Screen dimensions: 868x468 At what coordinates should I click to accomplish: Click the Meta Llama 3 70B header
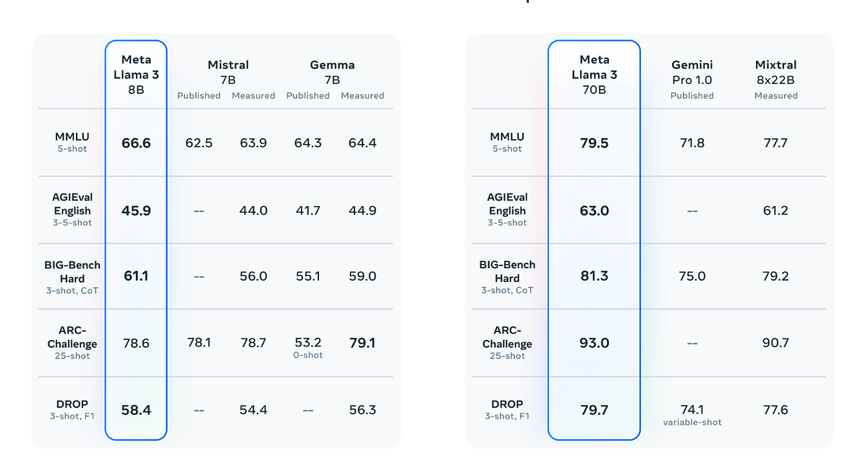[x=594, y=75]
